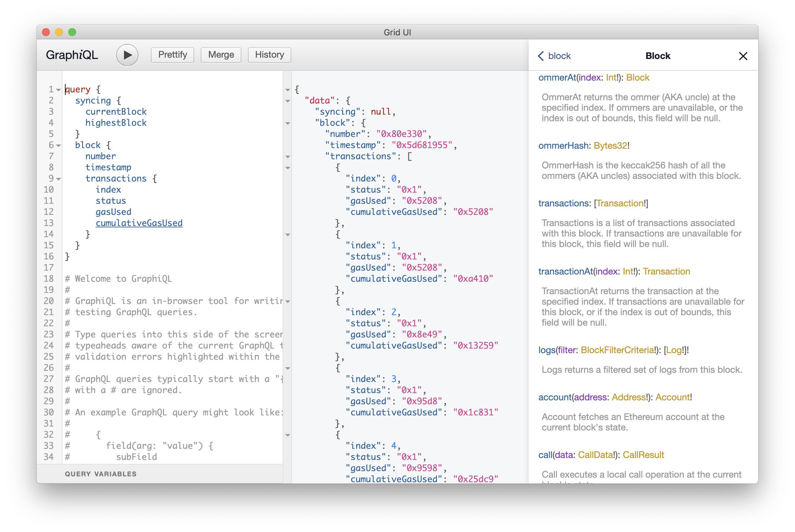This screenshot has width=795, height=532.
Task: Click the Merge button
Action: (221, 55)
